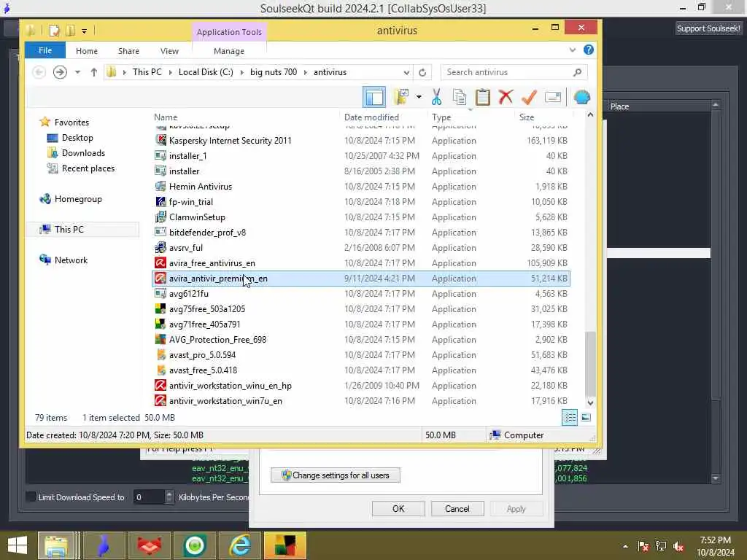Toggle Limit Download Speed checkbox
The image size is (747, 560).
pos(31,497)
